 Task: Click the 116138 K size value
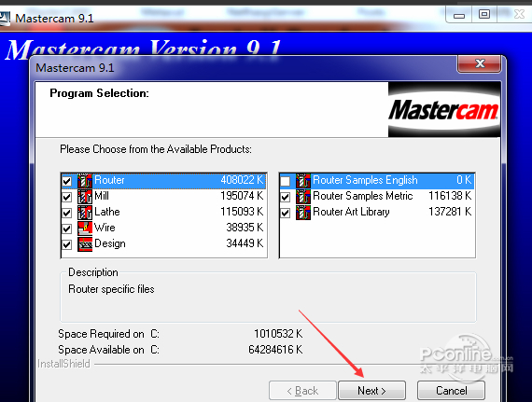point(450,196)
